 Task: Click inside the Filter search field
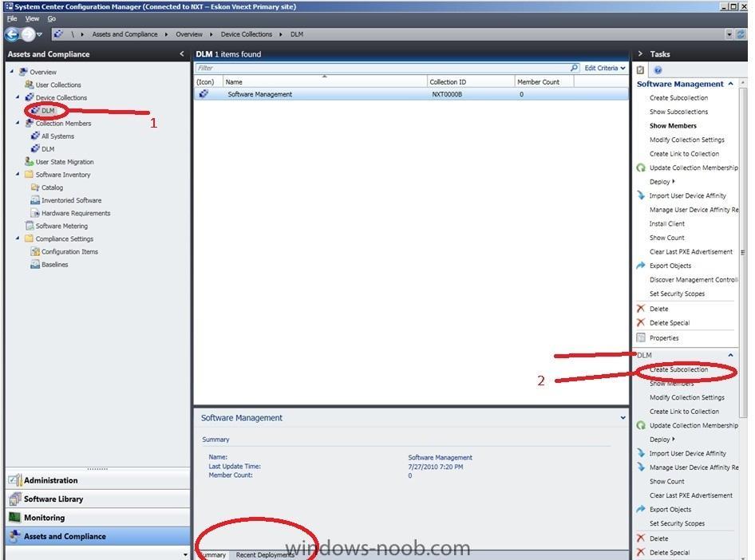tap(382, 68)
